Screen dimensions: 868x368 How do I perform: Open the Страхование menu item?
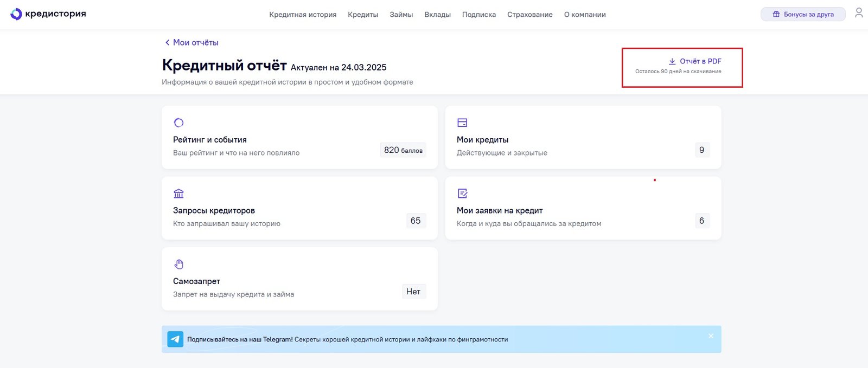click(x=529, y=15)
